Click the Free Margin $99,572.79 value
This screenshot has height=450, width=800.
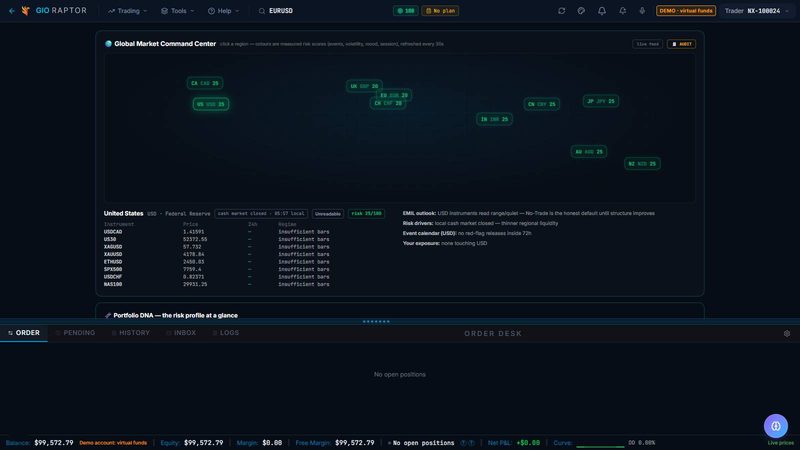pos(355,443)
